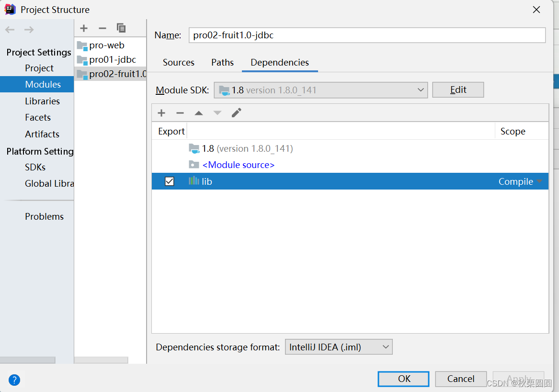The width and height of the screenshot is (559, 392).
Task: Click the add module plus icon
Action: 84,28
